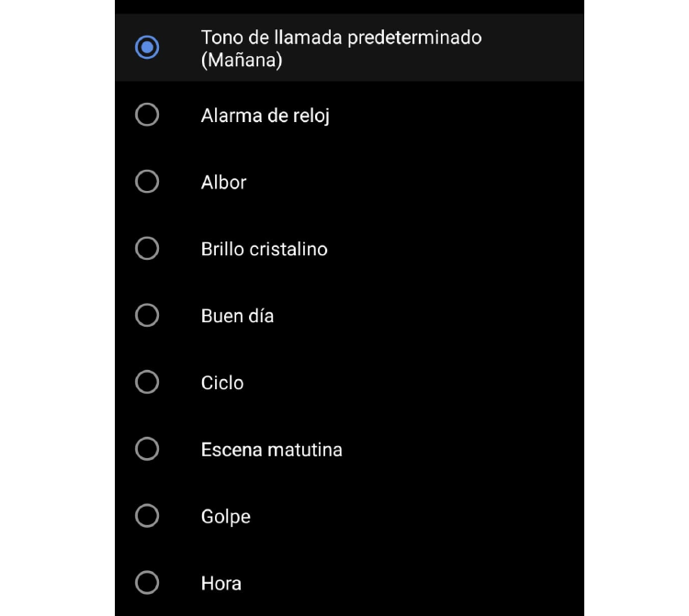The height and width of the screenshot is (616, 689).
Task: Select the Ciclo radio button
Action: tap(147, 383)
